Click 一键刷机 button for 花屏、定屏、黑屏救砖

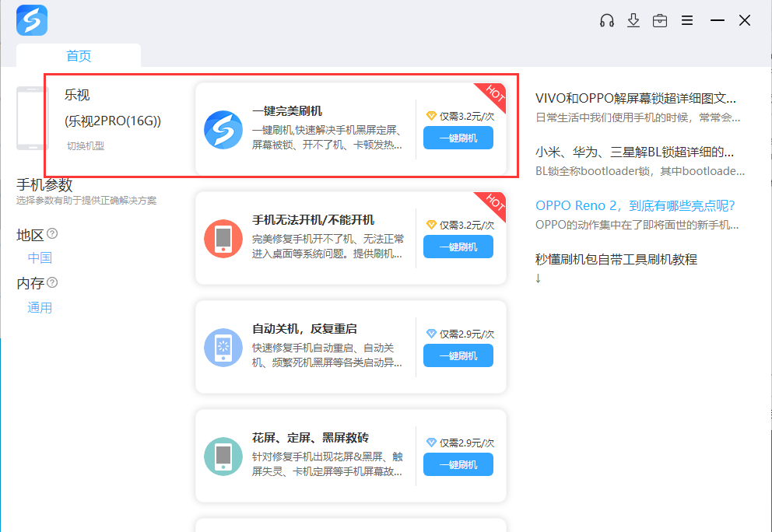pyautogui.click(x=458, y=464)
